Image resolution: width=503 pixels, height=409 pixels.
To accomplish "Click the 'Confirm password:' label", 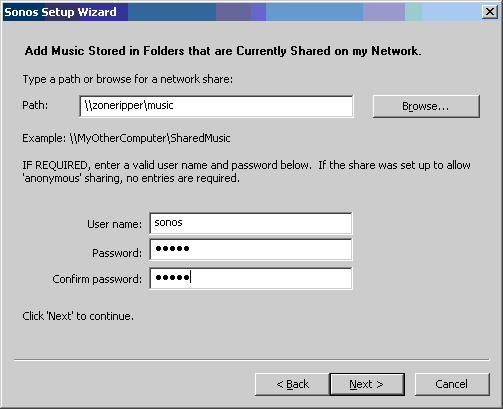I will [97, 279].
